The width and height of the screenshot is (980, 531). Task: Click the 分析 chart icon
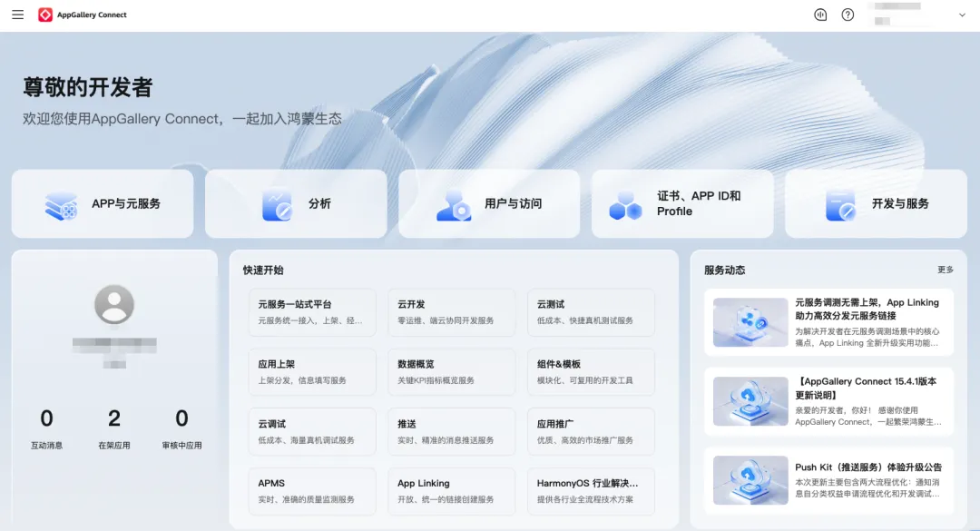277,205
